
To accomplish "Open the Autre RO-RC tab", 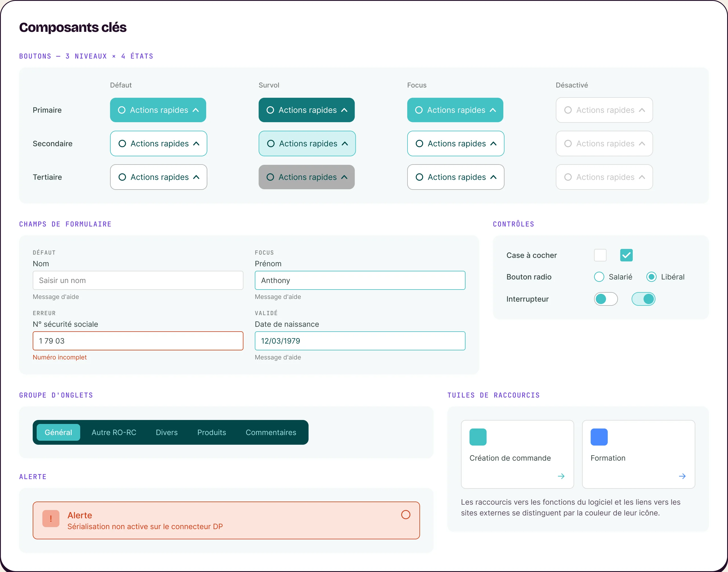I will [x=114, y=432].
